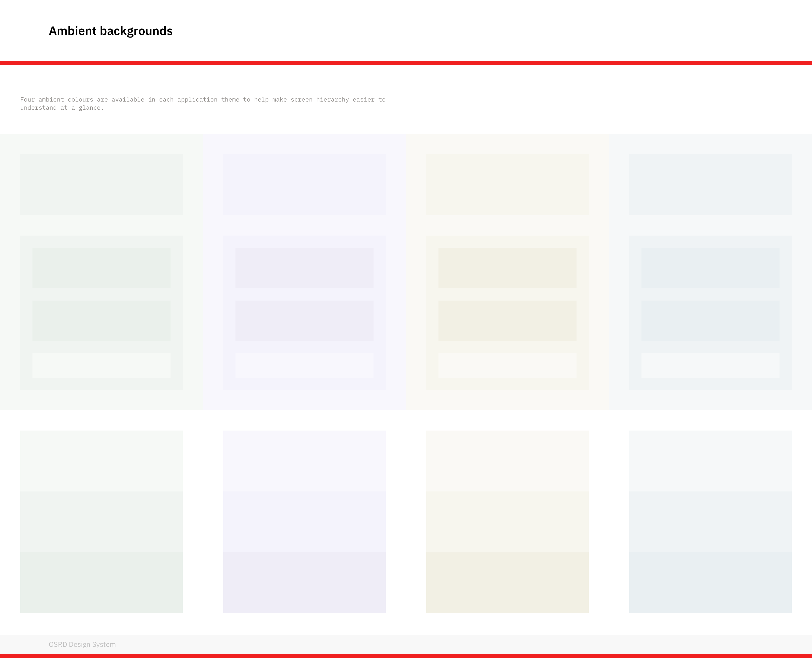Select the lightest green bottom swatch

pos(101,461)
